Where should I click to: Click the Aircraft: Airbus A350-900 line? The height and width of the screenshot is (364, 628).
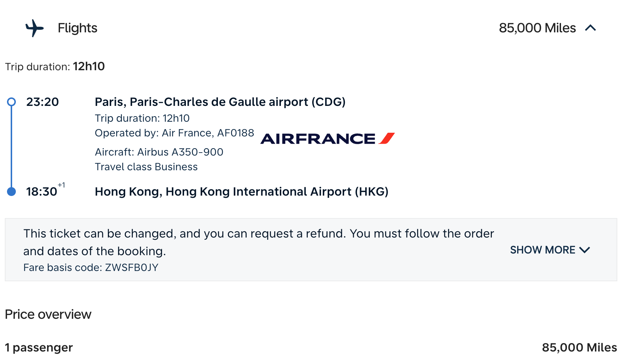click(159, 152)
